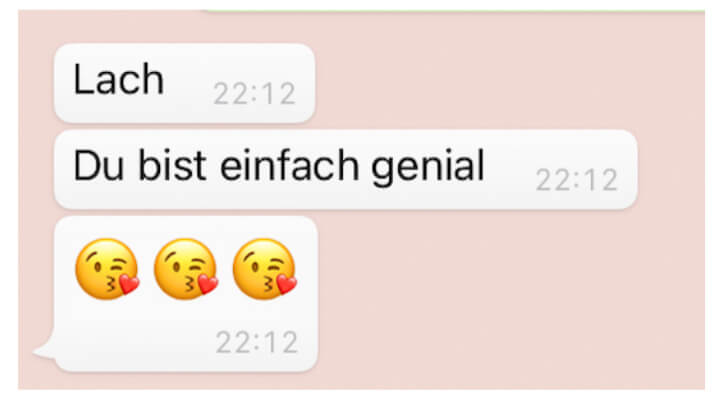Click the word "Du" in second message

[x=99, y=166]
